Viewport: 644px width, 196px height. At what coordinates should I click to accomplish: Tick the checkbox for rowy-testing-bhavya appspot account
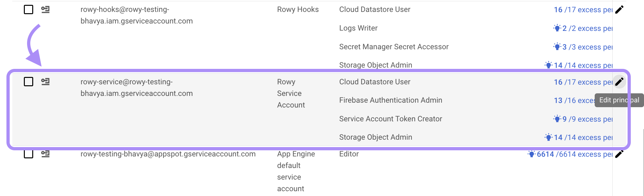coord(29,154)
